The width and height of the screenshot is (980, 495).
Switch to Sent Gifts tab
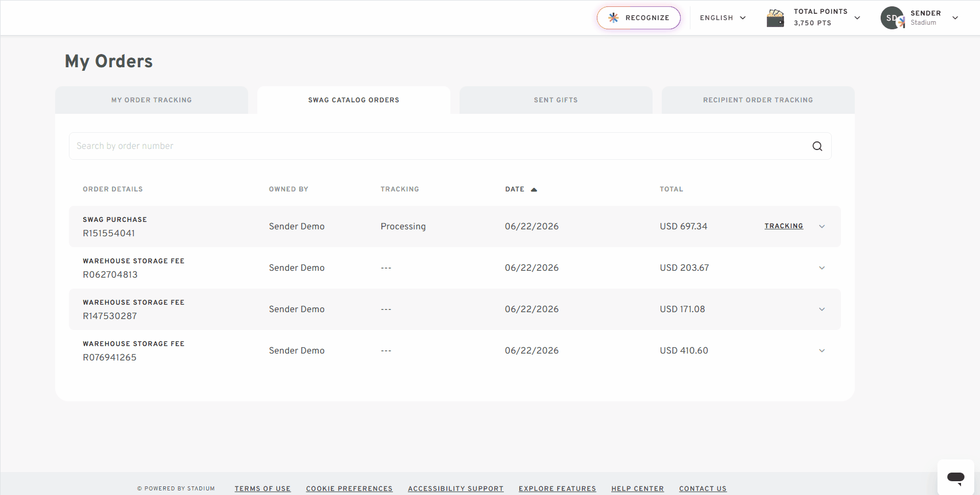click(x=556, y=100)
